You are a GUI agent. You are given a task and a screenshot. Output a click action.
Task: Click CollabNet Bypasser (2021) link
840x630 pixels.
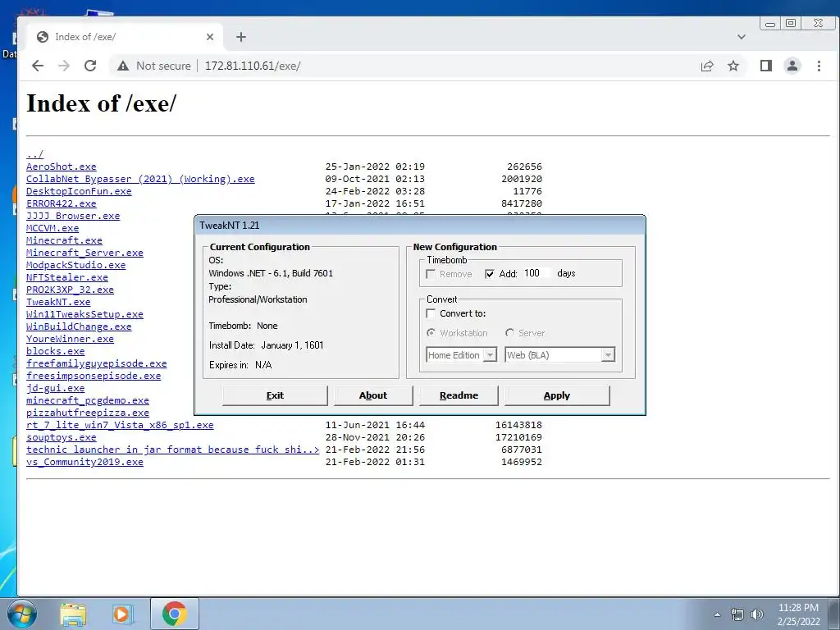click(x=140, y=179)
